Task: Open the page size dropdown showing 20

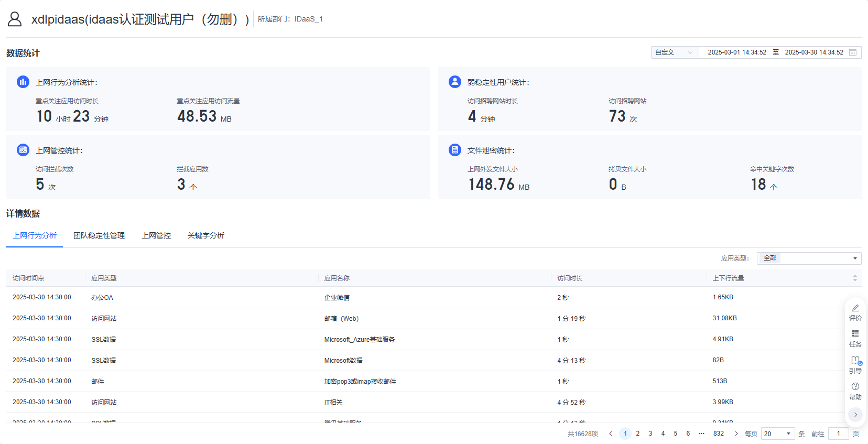Action: 777,434
